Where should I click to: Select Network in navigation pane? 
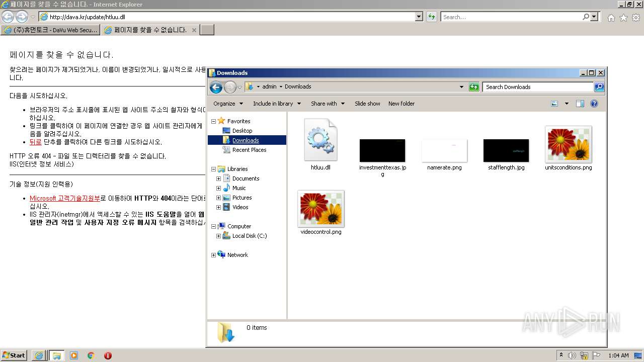237,255
